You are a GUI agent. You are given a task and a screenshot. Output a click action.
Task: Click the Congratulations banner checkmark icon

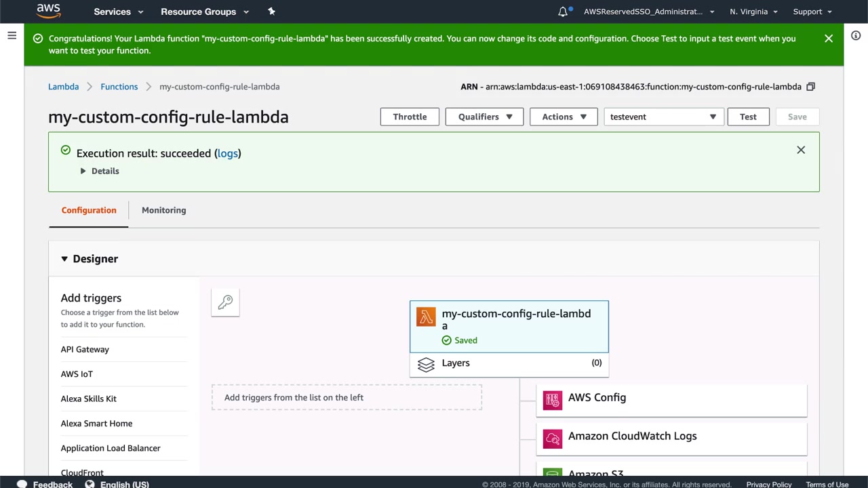click(x=38, y=39)
